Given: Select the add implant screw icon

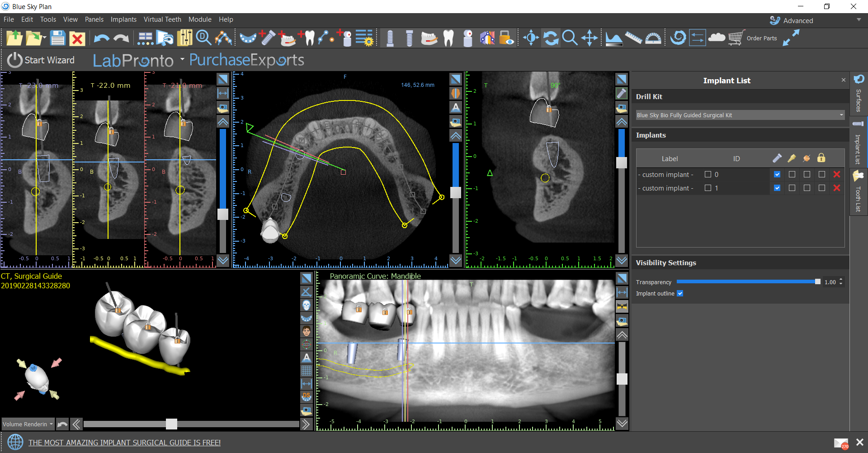Looking at the screenshot, I should tap(267, 38).
